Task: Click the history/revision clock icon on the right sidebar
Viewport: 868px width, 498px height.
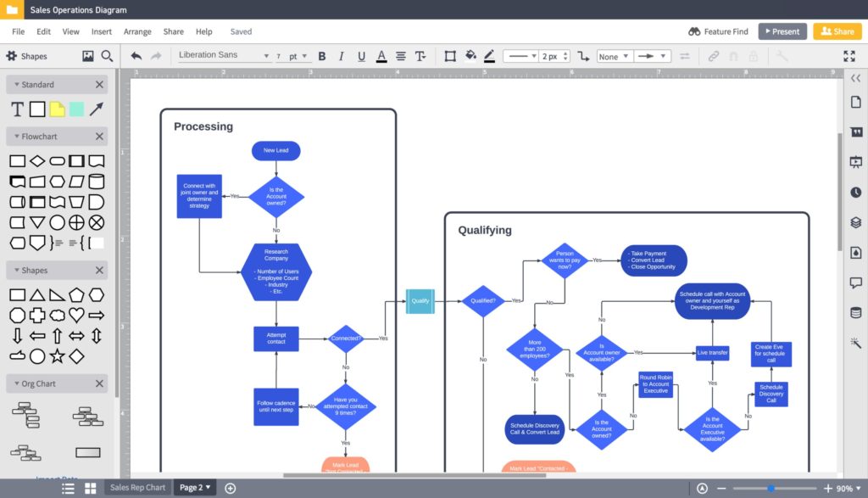Action: pos(855,192)
